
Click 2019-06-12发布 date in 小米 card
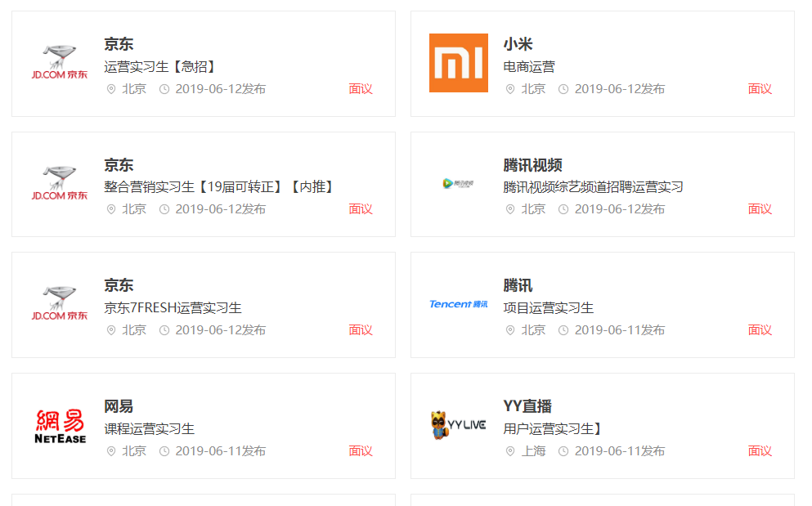[620, 89]
